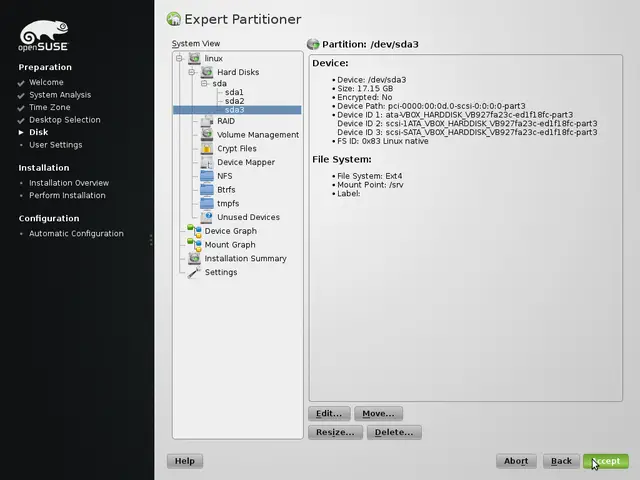Collapse the sda disk node
This screenshot has height=480, width=640.
click(204, 83)
